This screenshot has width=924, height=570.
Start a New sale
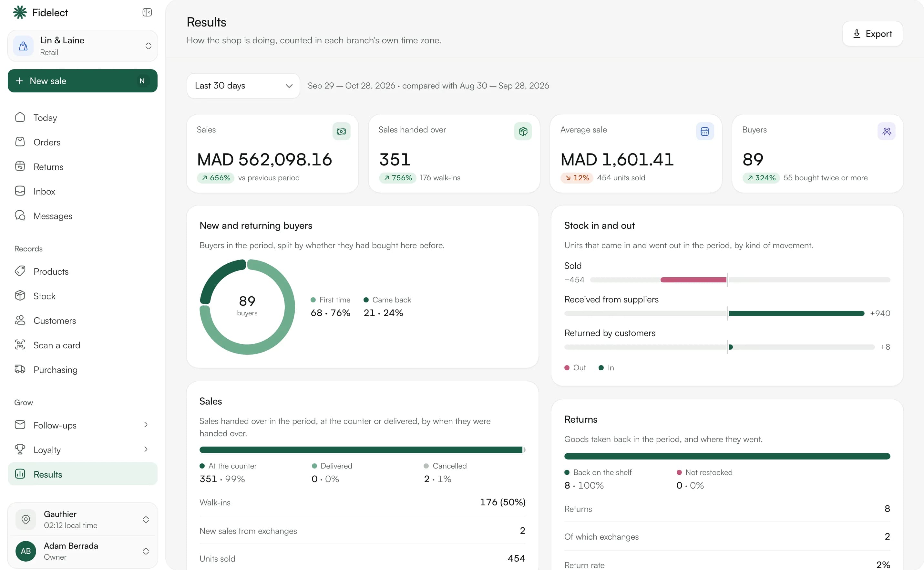tap(83, 81)
